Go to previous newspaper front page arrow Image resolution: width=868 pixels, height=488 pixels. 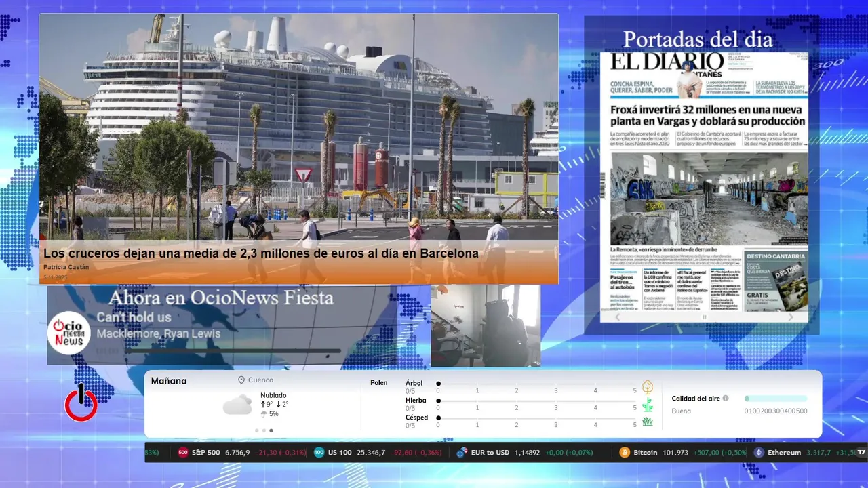pos(617,317)
